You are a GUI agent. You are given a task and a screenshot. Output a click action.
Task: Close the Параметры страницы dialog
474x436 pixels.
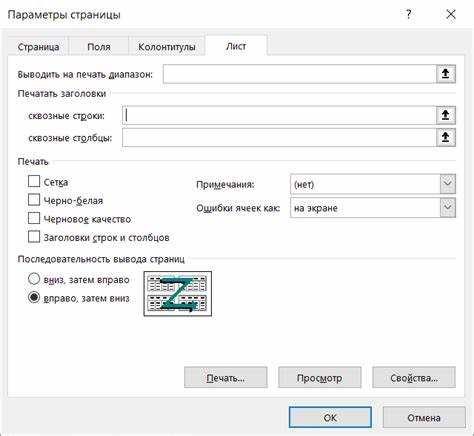pyautogui.click(x=451, y=15)
